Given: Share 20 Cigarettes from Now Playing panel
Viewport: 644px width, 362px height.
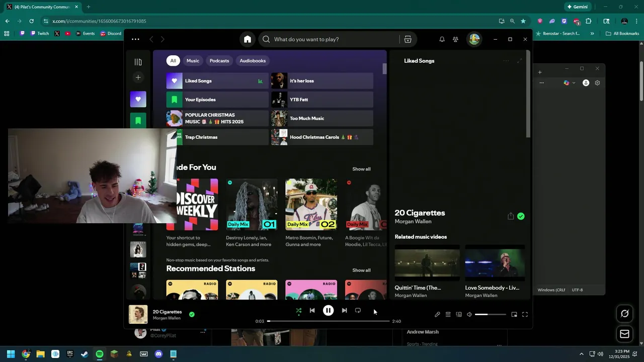Looking at the screenshot, I should (511, 216).
